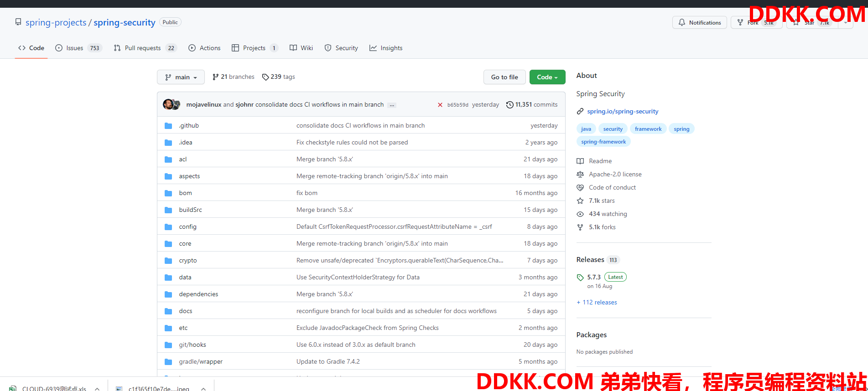Click the eye icon beside 434 watching

click(x=580, y=214)
